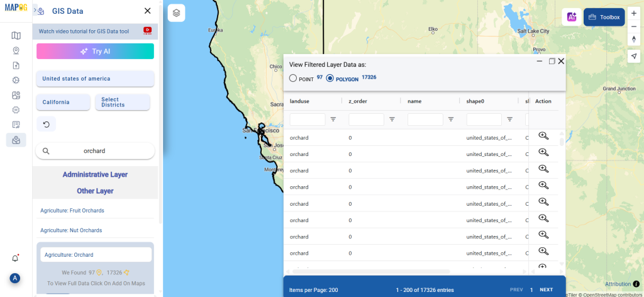Select the POLYGON radio option
644x297 pixels.
click(x=330, y=79)
